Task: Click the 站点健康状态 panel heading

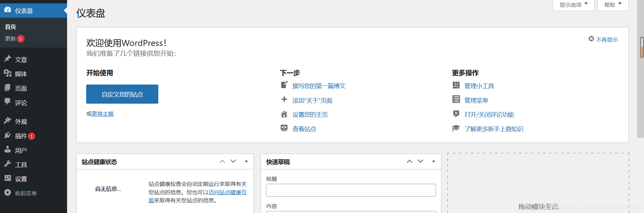Action: [x=99, y=162]
